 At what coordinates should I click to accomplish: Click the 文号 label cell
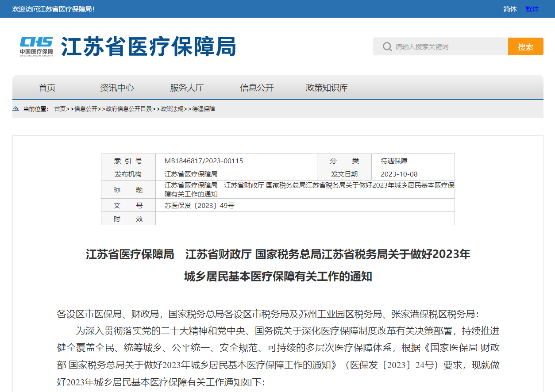click(128, 206)
